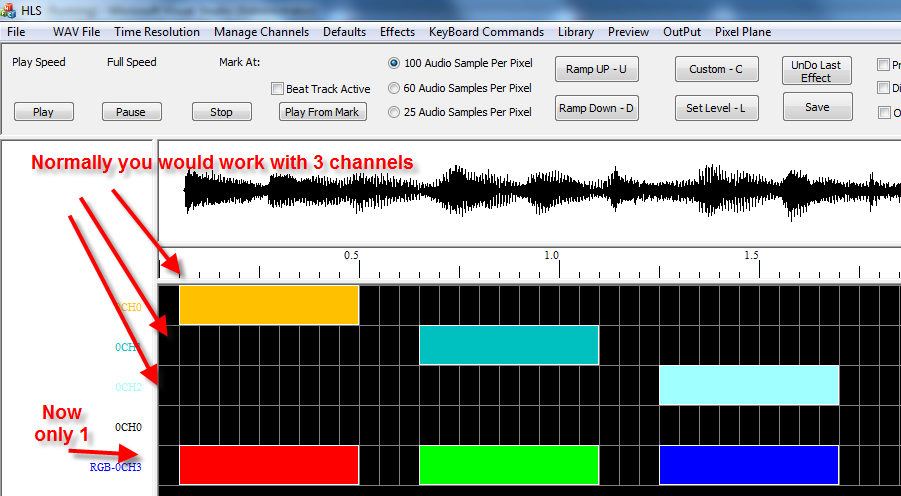
Task: Click the Custom - C button
Action: click(x=716, y=70)
